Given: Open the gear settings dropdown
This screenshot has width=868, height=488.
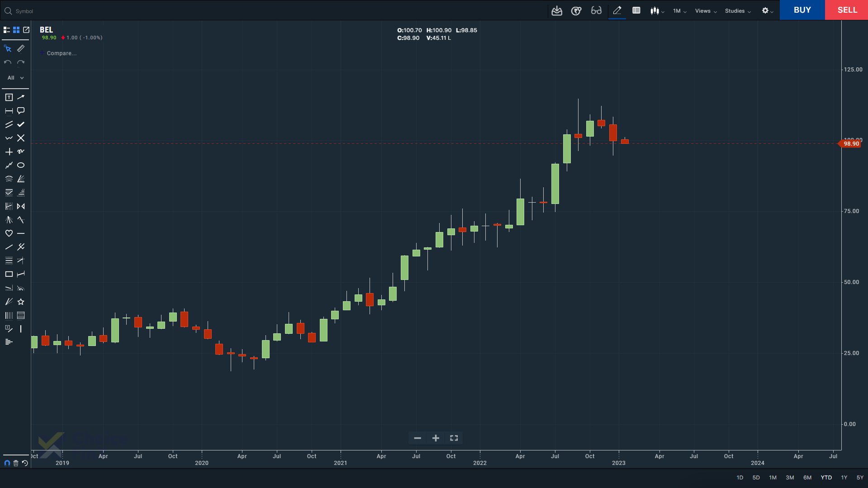Looking at the screenshot, I should (768, 11).
